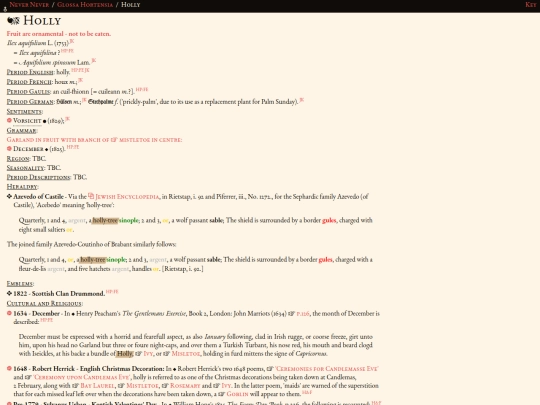This screenshot has height=405, width=540.
Task: Click the JK reference after Aquifolium spinosum Lam.
Action: click(x=94, y=61)
